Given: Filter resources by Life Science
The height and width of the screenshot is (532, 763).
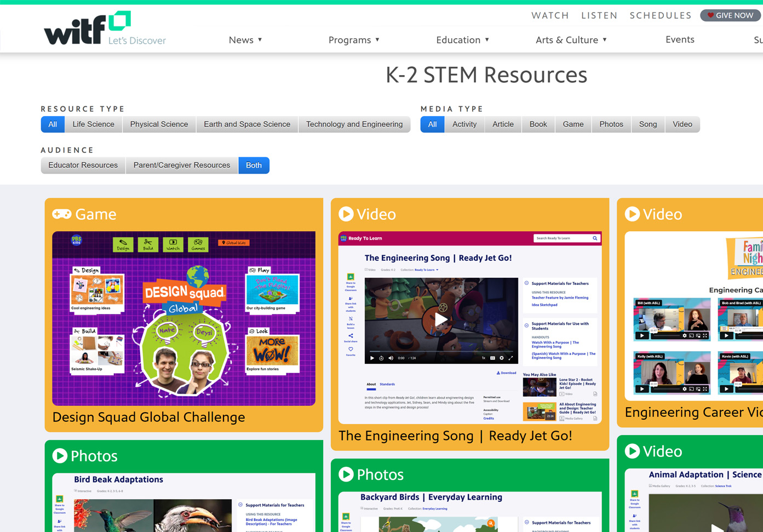Looking at the screenshot, I should (x=94, y=124).
